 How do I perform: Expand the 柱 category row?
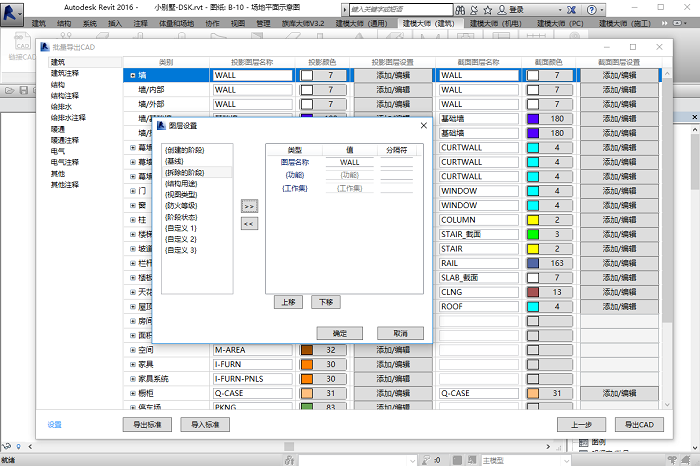click(x=133, y=220)
